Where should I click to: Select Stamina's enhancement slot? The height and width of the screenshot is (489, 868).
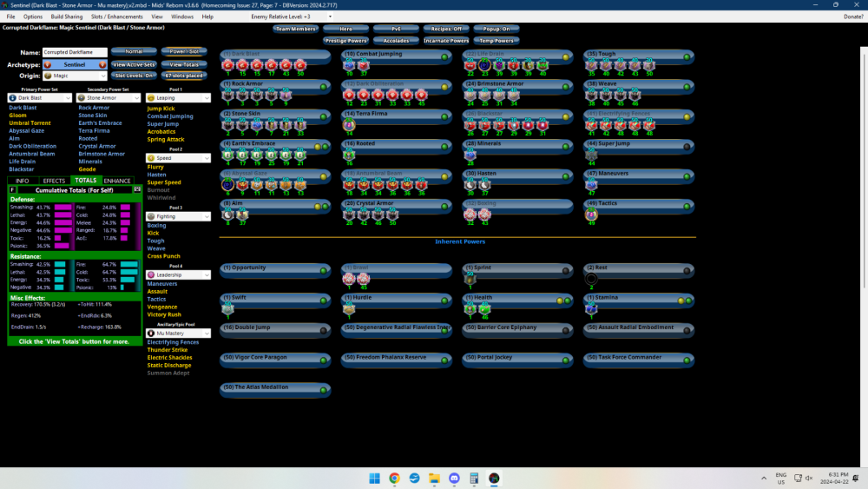[x=591, y=309]
